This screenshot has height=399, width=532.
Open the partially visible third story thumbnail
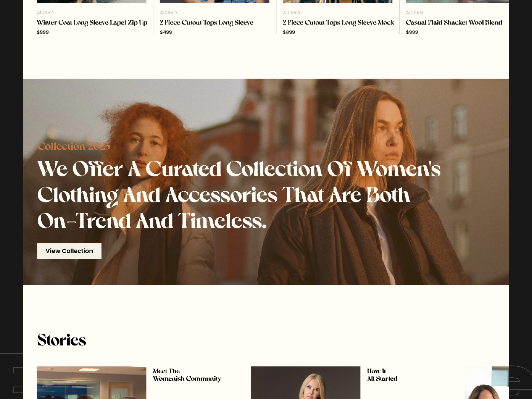[x=487, y=383]
